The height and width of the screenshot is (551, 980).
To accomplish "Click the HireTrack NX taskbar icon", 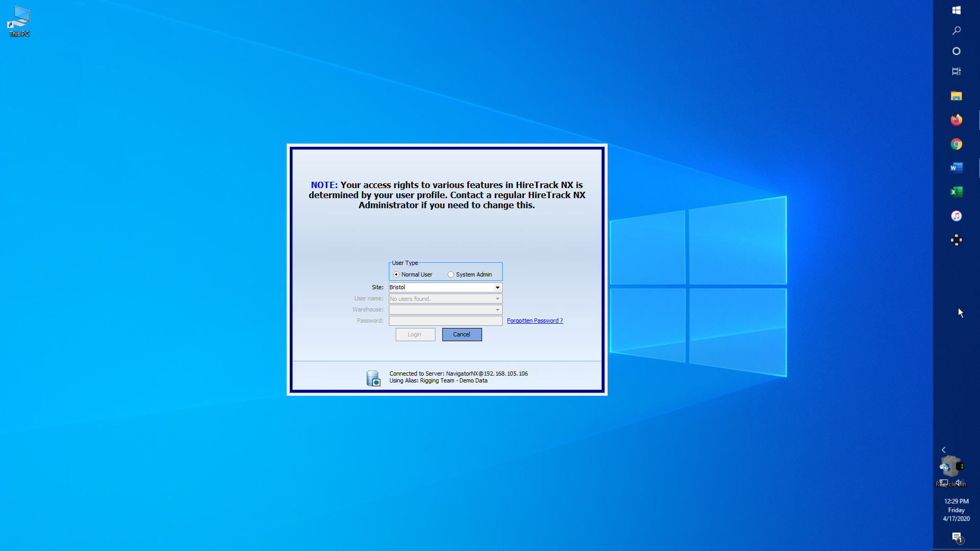I will coord(956,240).
